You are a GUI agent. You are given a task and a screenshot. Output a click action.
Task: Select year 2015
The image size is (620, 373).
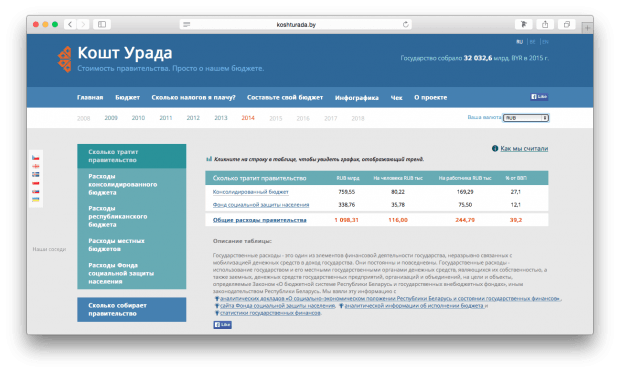[276, 118]
